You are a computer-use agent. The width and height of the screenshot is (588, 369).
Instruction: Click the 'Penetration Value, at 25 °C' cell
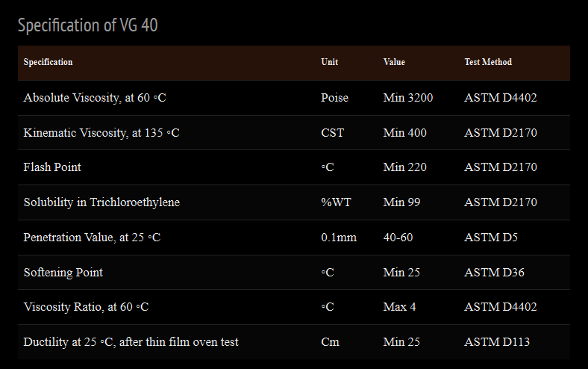click(x=92, y=238)
